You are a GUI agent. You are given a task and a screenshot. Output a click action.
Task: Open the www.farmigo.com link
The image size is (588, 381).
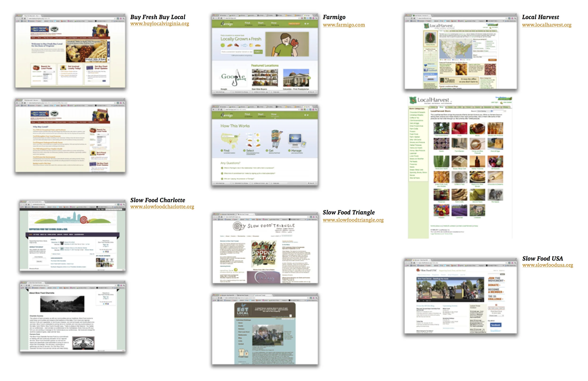tap(344, 25)
